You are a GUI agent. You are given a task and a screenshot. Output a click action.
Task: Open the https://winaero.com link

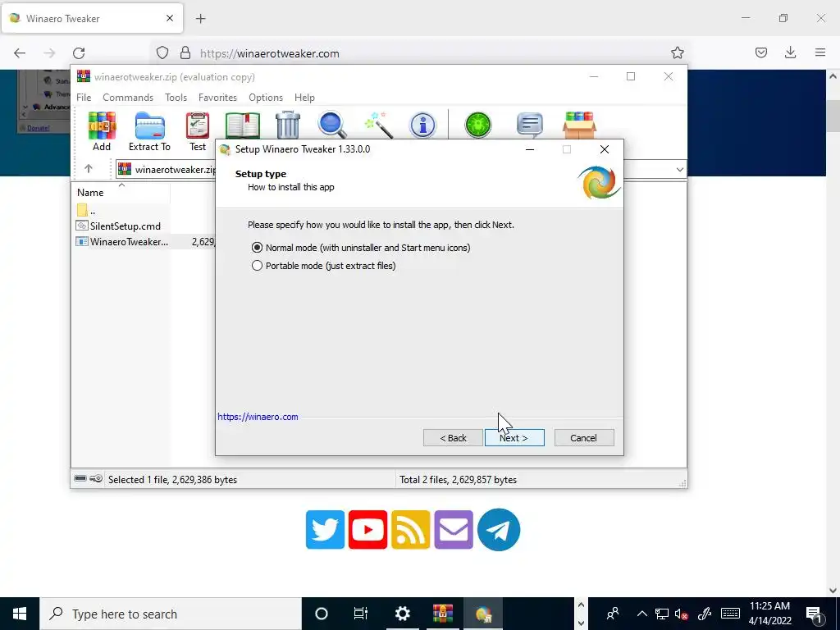[258, 417]
